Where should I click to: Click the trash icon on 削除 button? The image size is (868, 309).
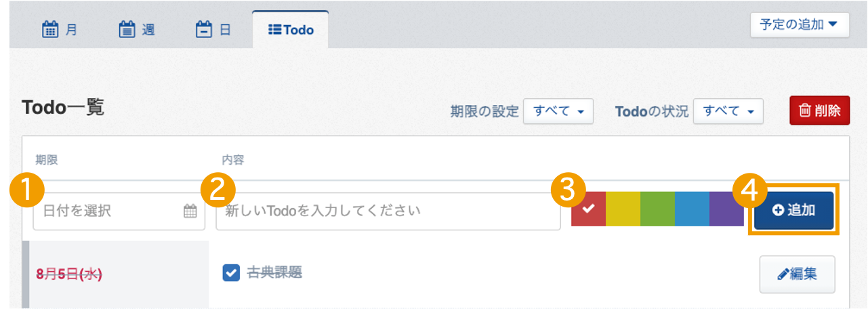coord(805,110)
